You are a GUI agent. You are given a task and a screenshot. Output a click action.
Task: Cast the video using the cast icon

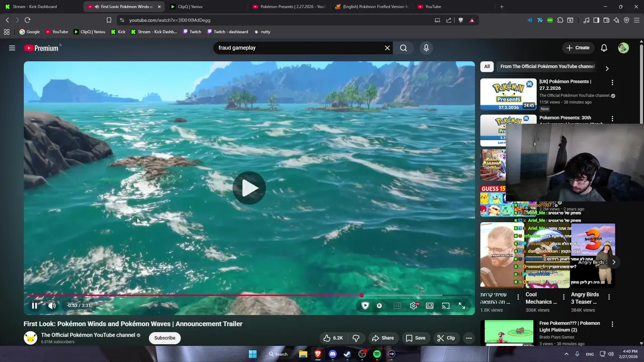pos(446,305)
